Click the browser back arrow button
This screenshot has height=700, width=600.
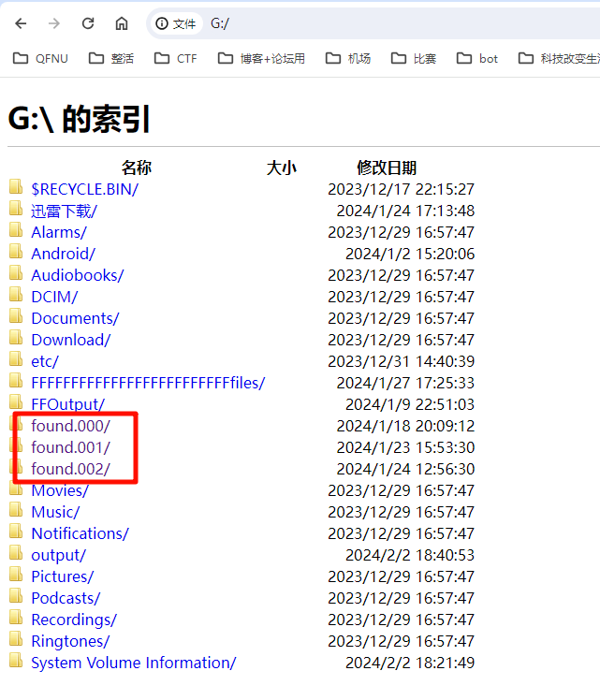click(21, 23)
